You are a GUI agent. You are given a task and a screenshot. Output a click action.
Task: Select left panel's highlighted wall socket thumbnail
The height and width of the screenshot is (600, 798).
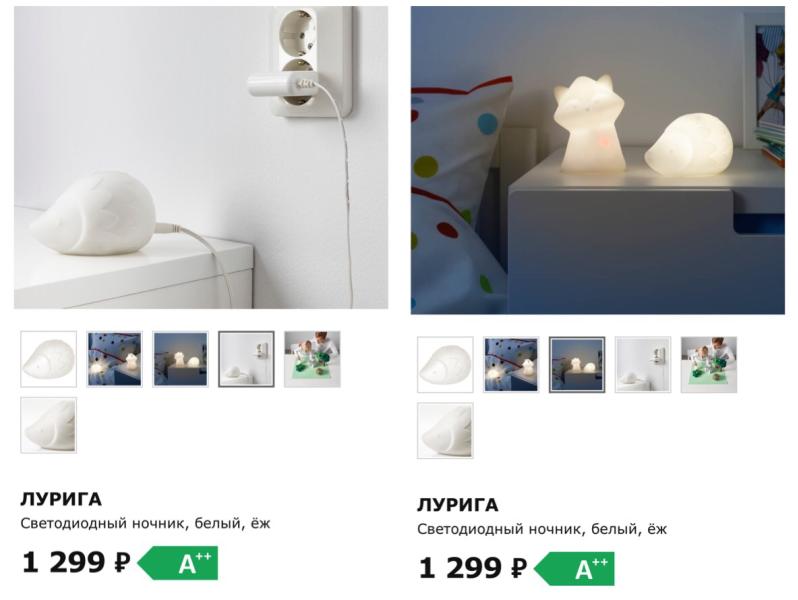[246, 359]
